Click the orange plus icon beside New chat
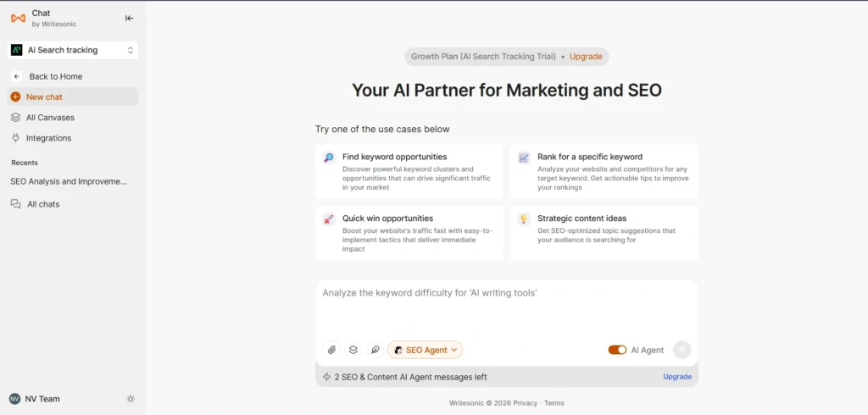Viewport: 868px width, 415px height. point(15,97)
